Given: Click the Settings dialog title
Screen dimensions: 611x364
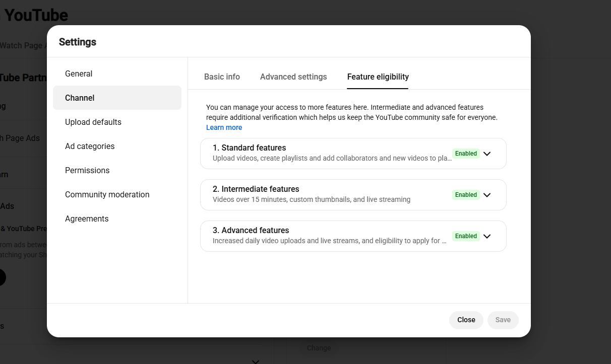Looking at the screenshot, I should pyautogui.click(x=78, y=42).
